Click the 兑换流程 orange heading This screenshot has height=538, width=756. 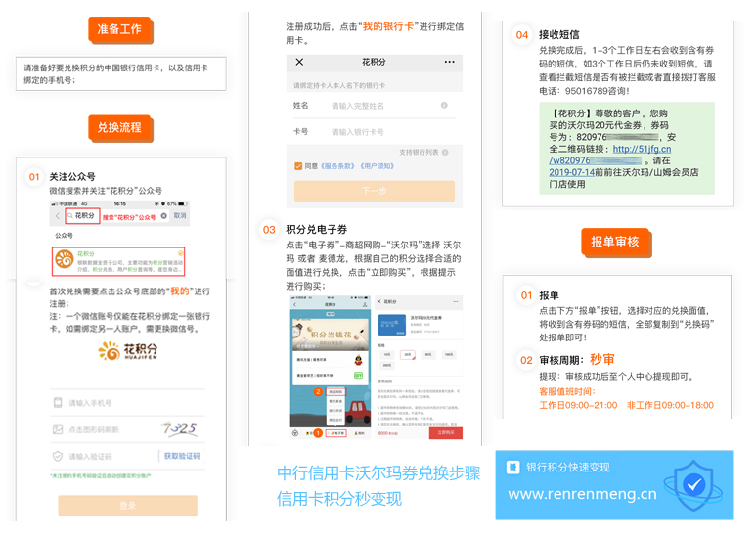pyautogui.click(x=120, y=128)
